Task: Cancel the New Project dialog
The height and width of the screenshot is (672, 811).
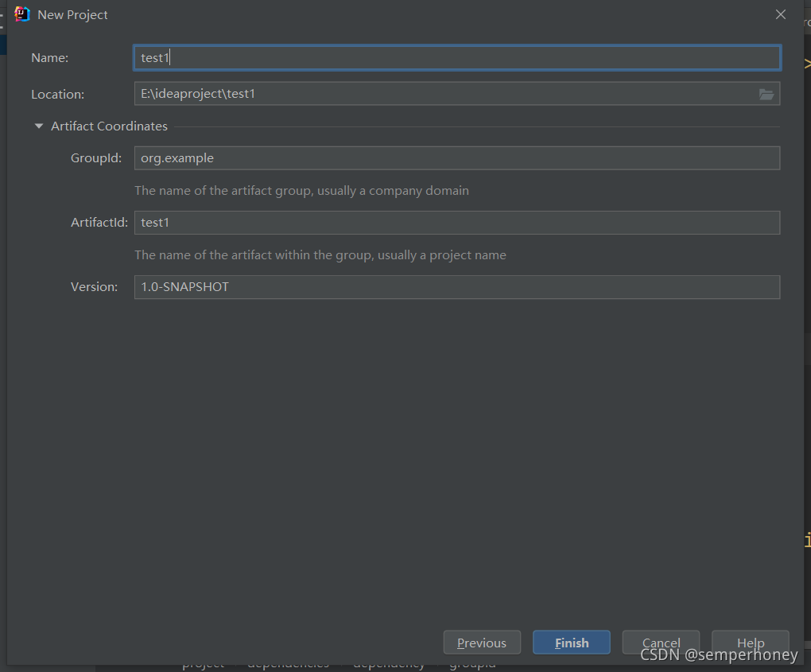Action: pos(661,643)
